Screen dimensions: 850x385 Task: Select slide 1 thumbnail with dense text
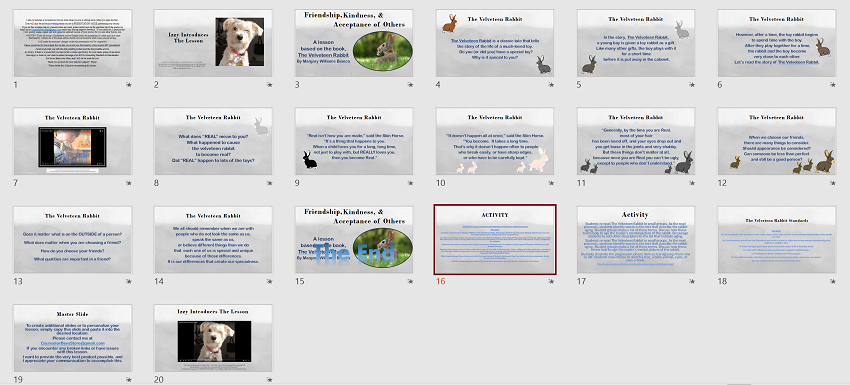coord(73,43)
